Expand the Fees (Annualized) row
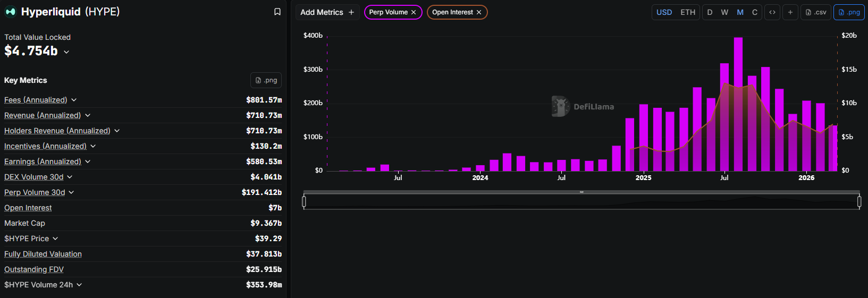868x298 pixels. pos(74,100)
